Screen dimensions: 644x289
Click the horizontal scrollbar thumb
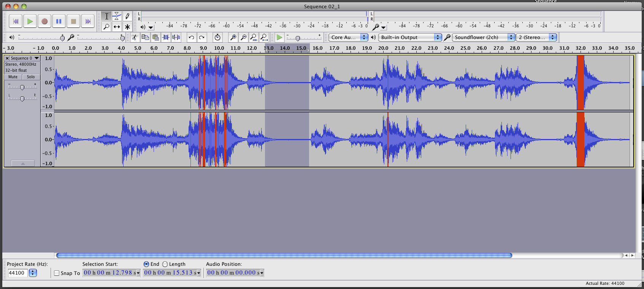point(284,255)
